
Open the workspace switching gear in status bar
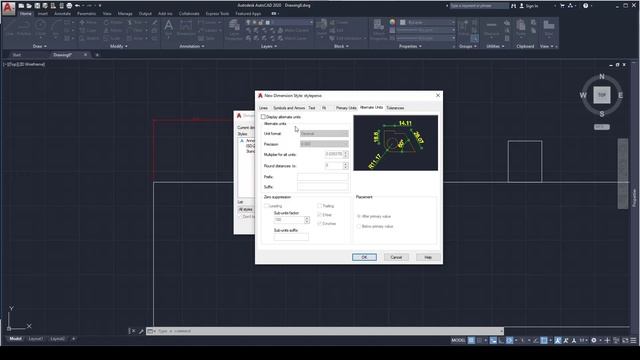pos(594,340)
